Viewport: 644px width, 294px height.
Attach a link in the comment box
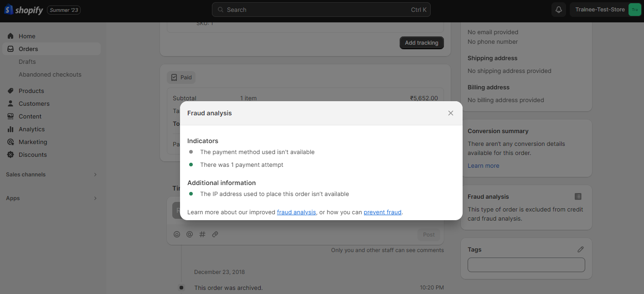215,234
